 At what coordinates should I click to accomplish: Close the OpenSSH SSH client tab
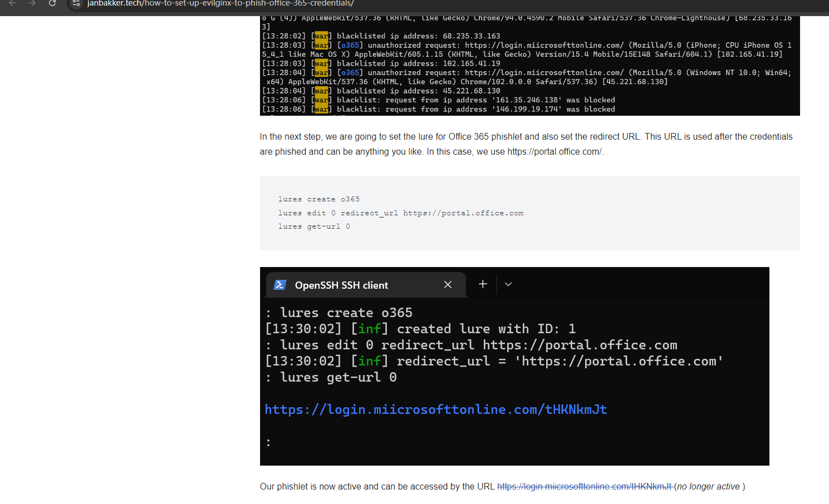click(x=448, y=285)
